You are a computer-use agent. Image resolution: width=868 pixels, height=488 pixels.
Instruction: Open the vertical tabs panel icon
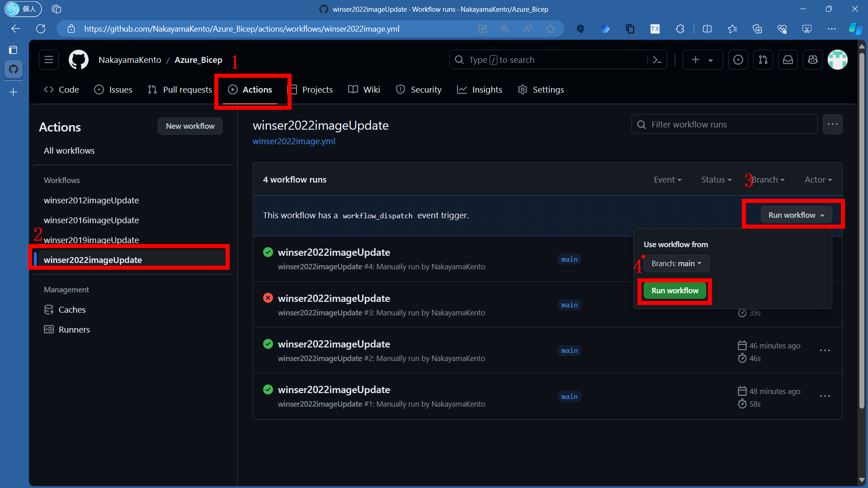(x=13, y=50)
